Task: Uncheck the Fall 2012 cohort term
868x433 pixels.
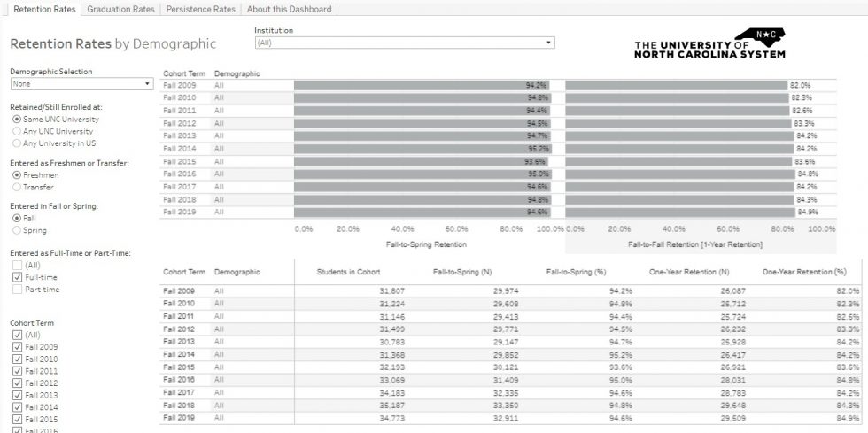Action: (x=17, y=383)
